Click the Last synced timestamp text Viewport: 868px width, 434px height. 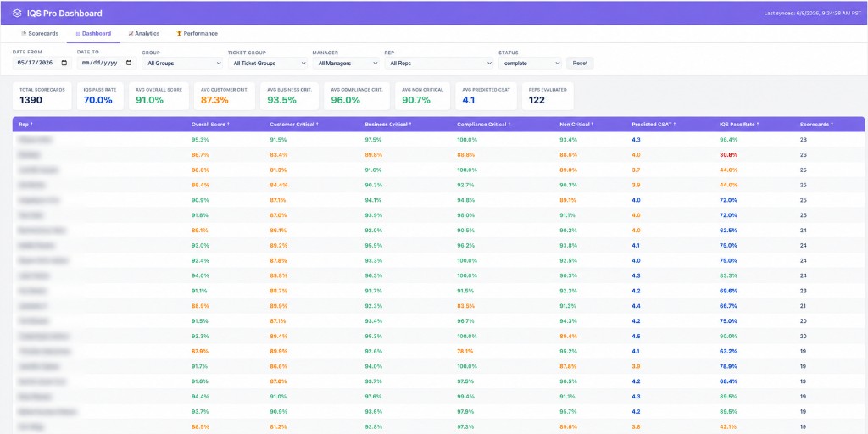[x=812, y=13]
